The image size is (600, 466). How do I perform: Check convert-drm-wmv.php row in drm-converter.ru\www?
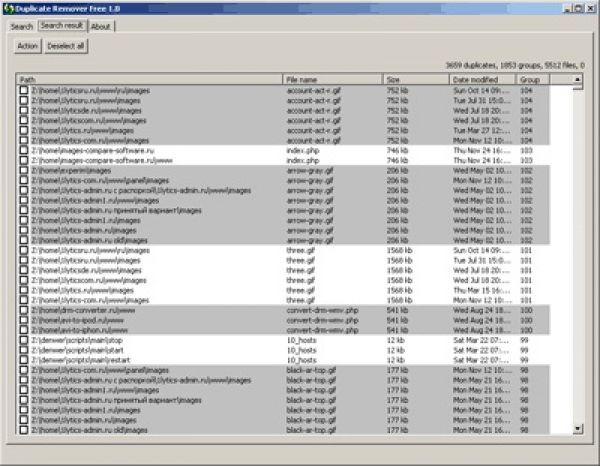pyautogui.click(x=24, y=310)
